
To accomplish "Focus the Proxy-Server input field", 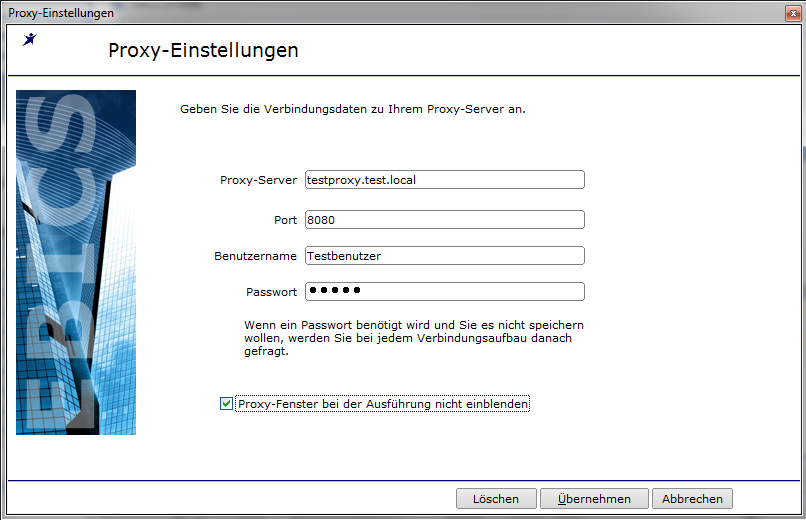I will pyautogui.click(x=445, y=180).
